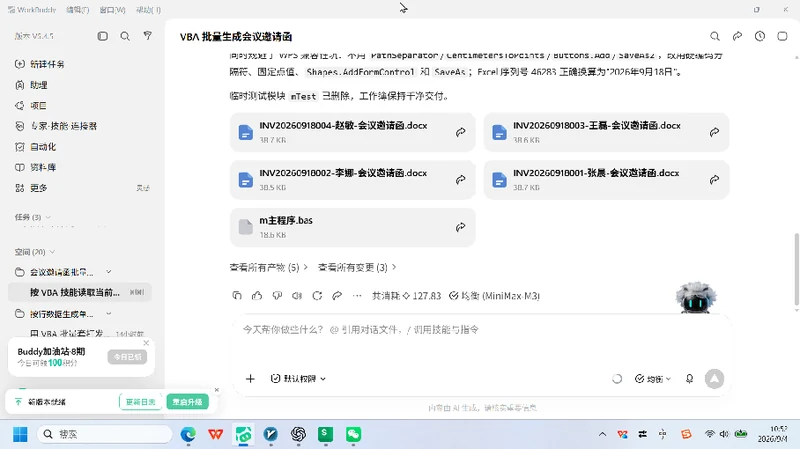Image resolution: width=800 pixels, height=449 pixels.
Task: Copy the assistant response
Action: [x=237, y=295]
